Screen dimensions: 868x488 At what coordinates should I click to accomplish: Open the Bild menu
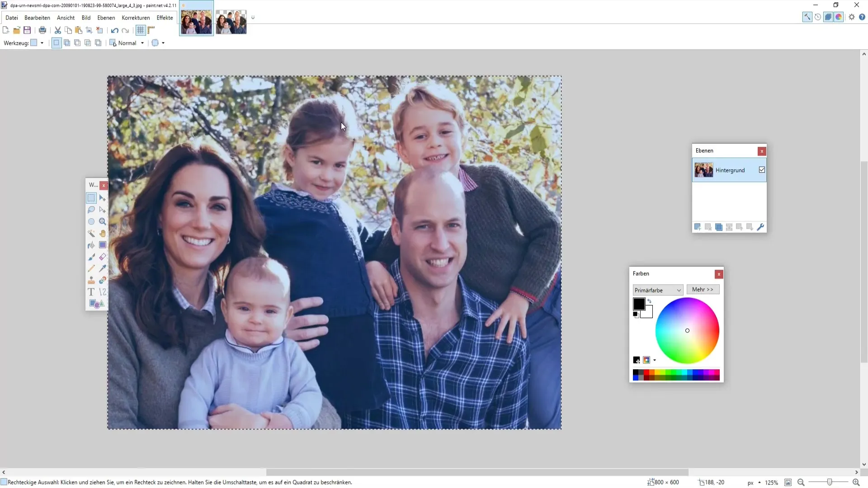click(x=86, y=17)
